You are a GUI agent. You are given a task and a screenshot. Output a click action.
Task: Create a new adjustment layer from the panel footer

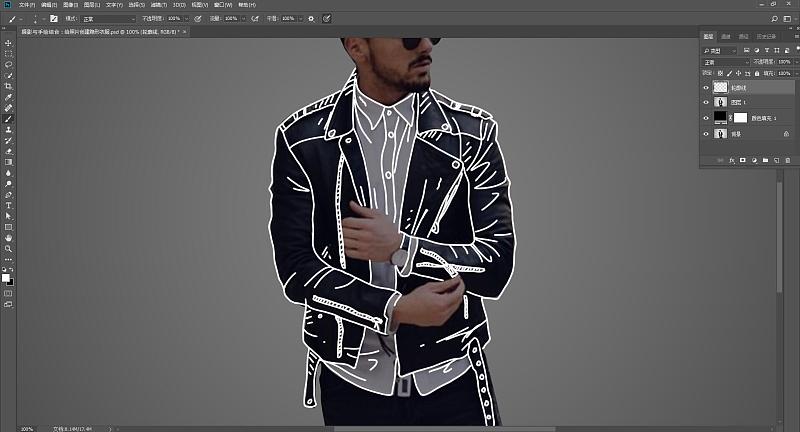click(754, 160)
